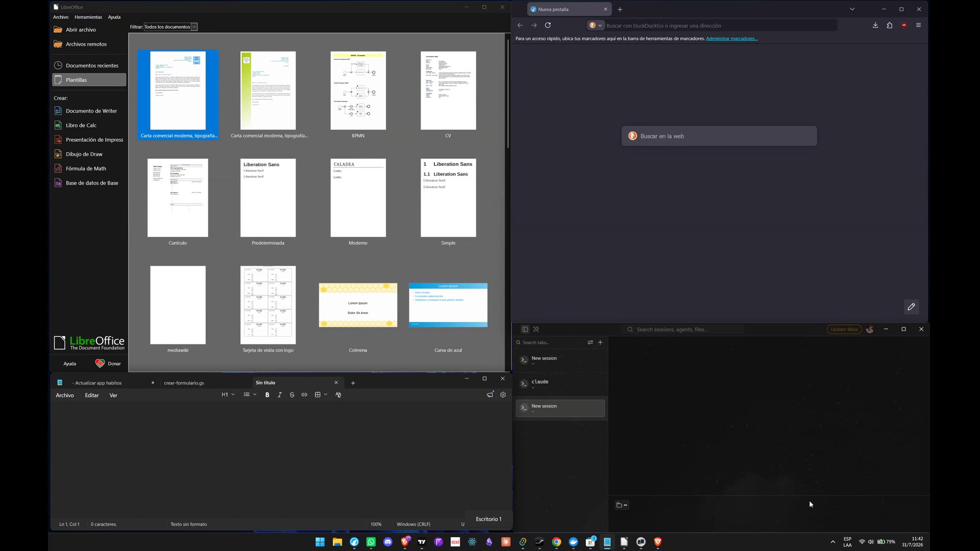The width and height of the screenshot is (980, 551).
Task: Open WhatsApp from the taskbar
Action: click(371, 542)
